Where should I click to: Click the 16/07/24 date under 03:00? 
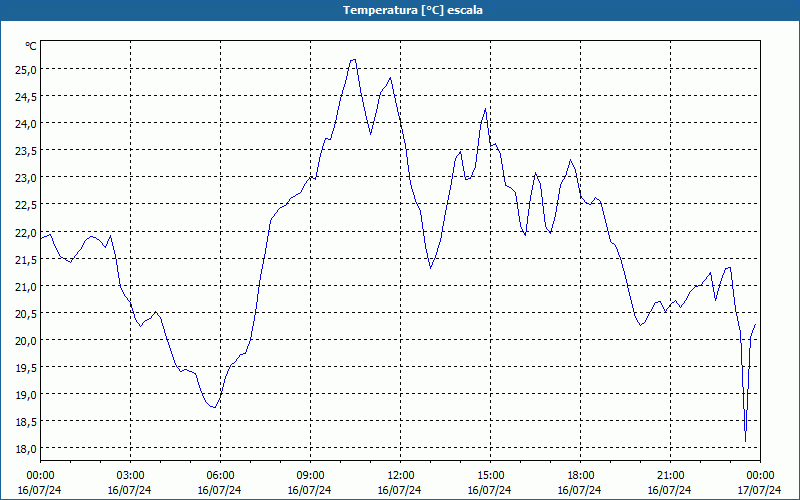click(x=130, y=490)
